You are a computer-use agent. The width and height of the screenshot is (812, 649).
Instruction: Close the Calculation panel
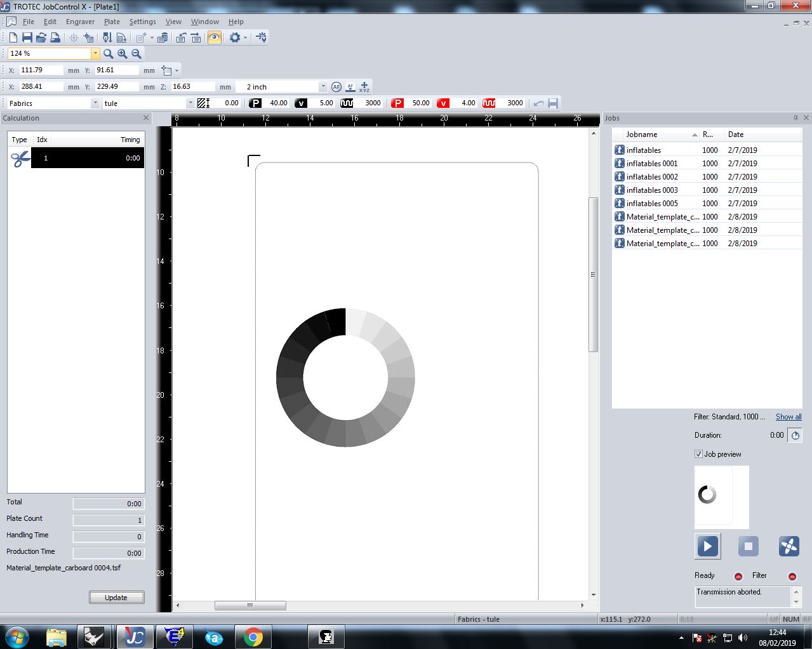click(146, 118)
